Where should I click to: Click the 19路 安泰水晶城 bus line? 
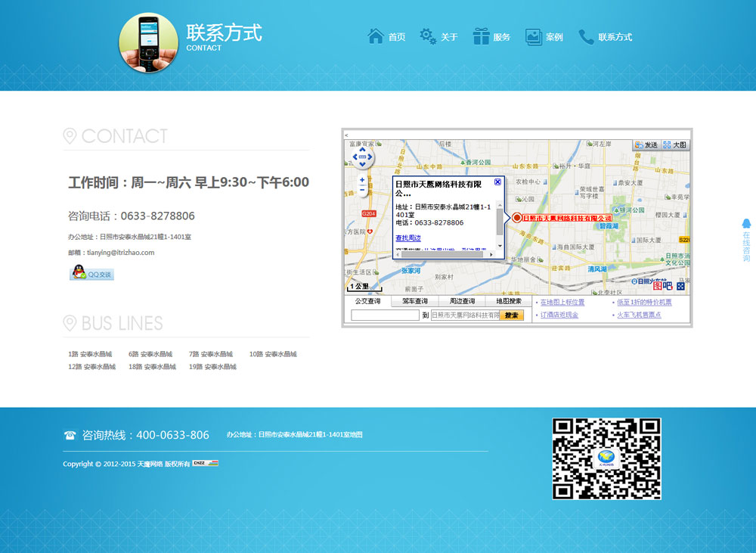click(212, 367)
